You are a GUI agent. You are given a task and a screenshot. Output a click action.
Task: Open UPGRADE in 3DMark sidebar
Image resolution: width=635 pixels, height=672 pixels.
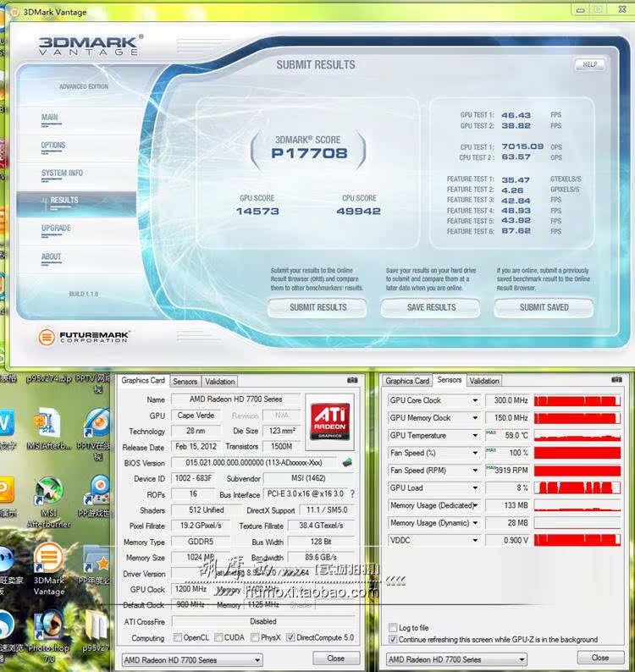(56, 228)
